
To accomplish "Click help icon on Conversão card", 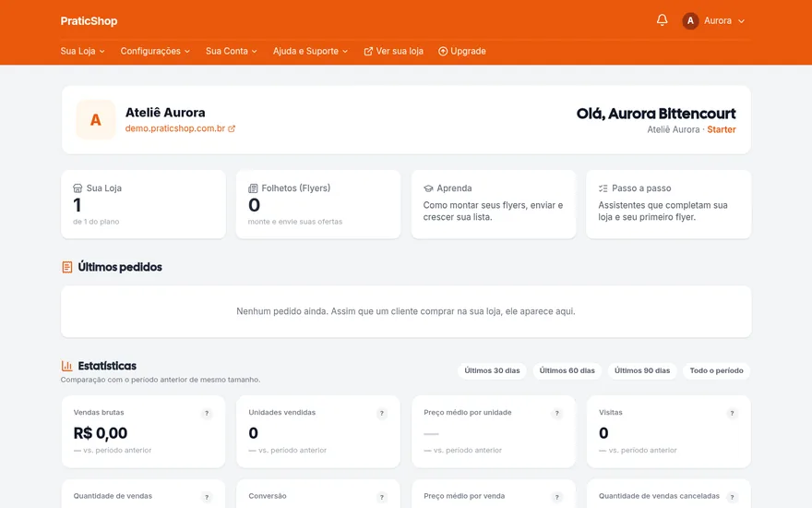I will click(382, 497).
